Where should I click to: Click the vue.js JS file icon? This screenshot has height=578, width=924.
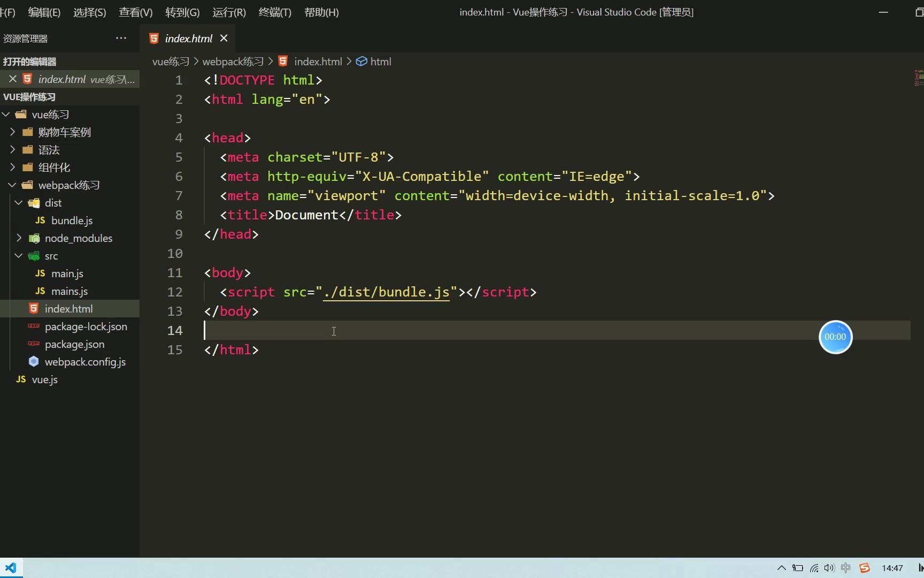21,379
